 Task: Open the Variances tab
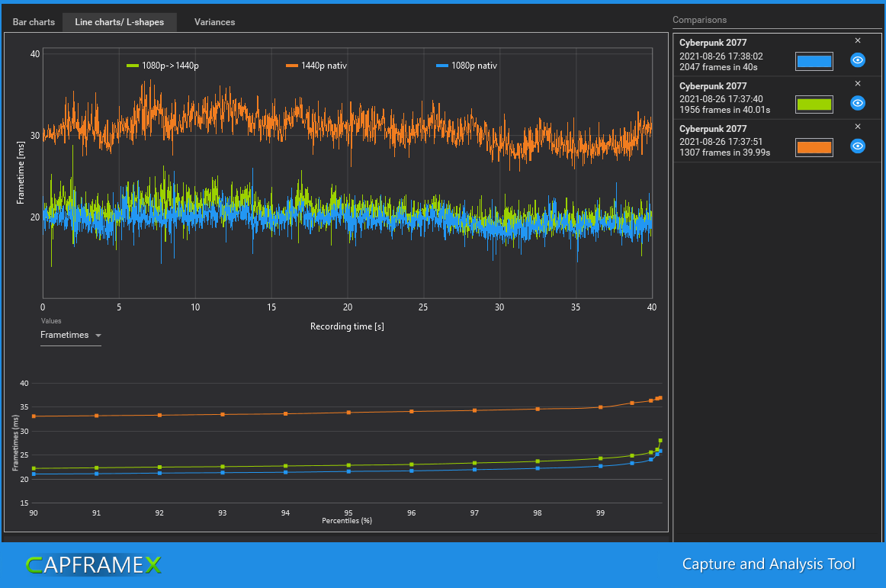215,22
